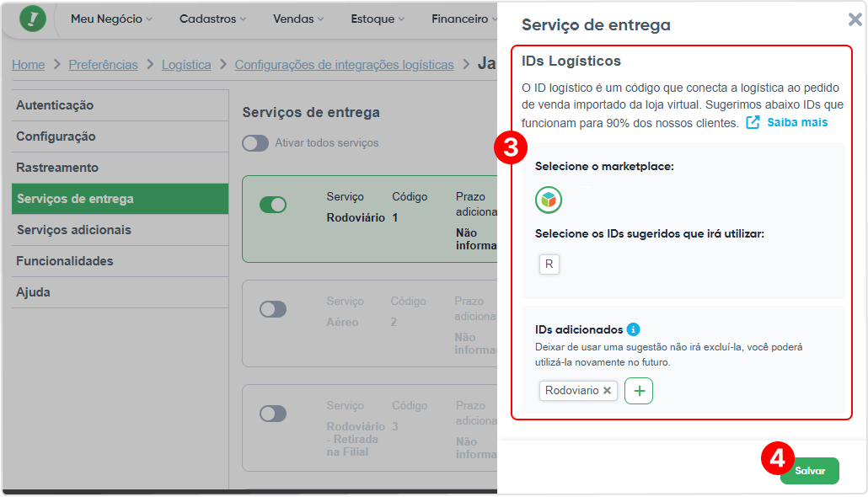Click the Rodoviário service name
The image size is (868, 497).
pos(356,217)
